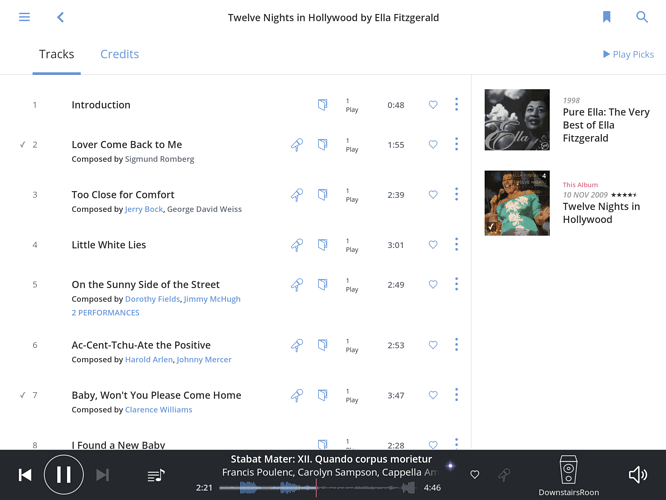Open three-dot menu for On the Sunny Side of the Street
This screenshot has width=666, height=500.
(x=457, y=284)
